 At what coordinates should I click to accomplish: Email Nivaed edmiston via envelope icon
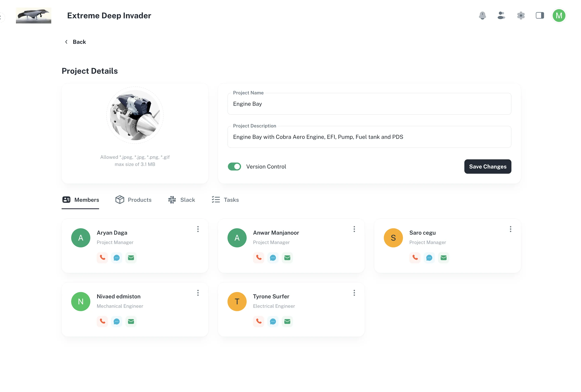[131, 321]
